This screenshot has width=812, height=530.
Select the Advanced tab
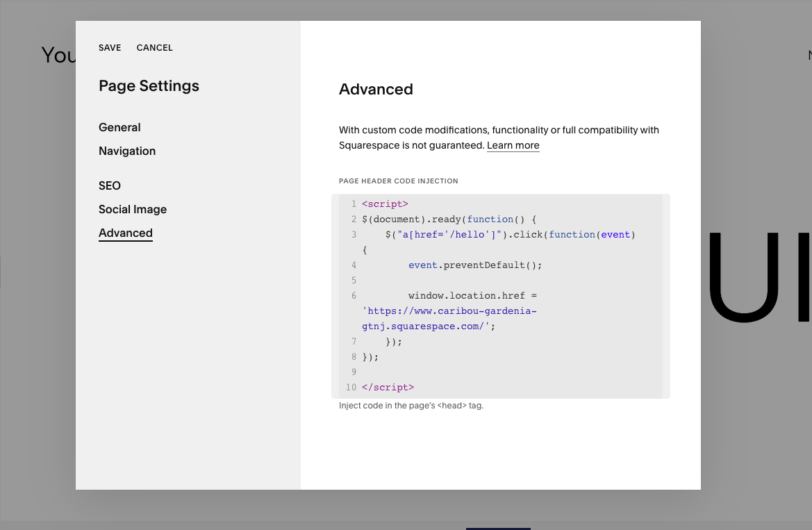point(125,233)
